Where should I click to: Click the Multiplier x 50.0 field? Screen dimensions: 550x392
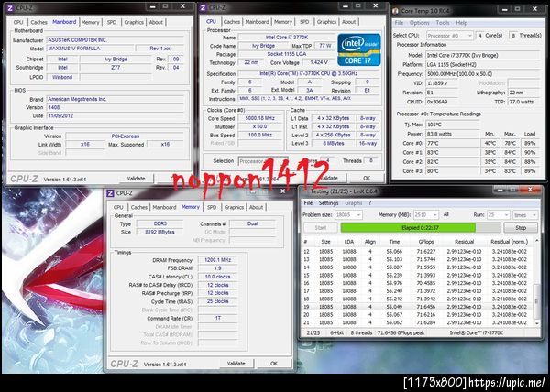260,126
